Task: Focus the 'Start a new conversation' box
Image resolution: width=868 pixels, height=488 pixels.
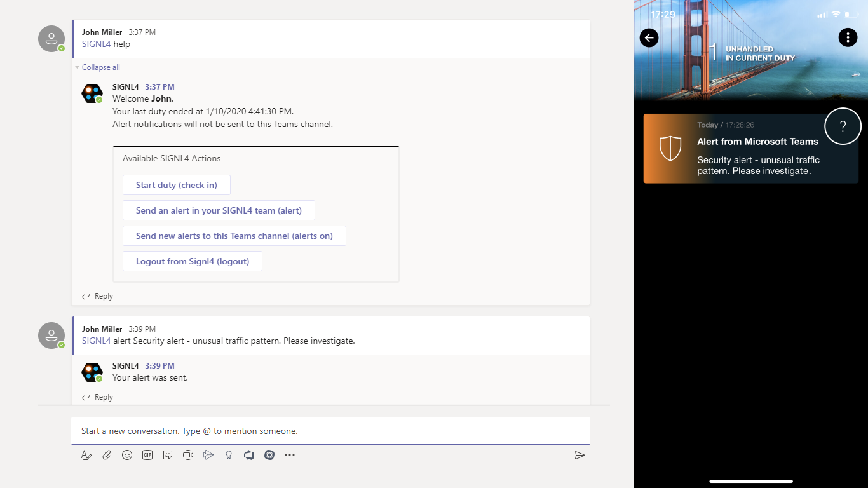Action: pyautogui.click(x=330, y=431)
